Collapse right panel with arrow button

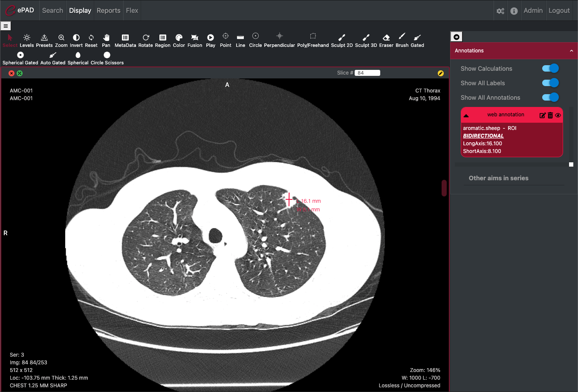457,37
